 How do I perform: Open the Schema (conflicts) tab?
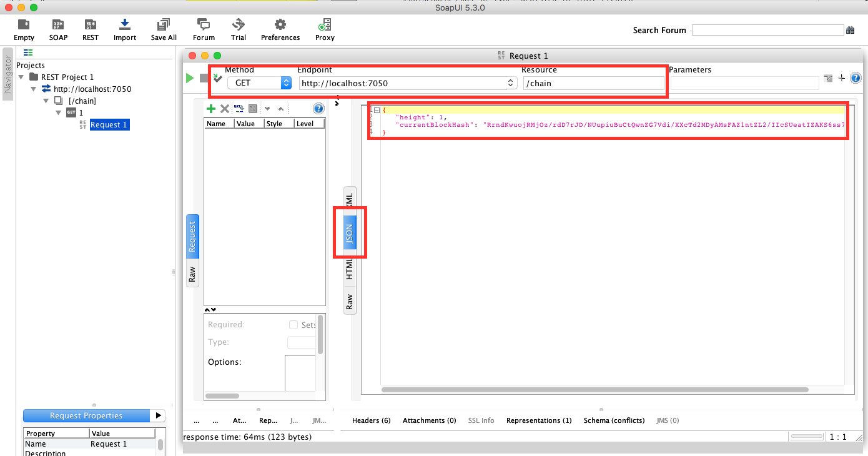(x=614, y=420)
